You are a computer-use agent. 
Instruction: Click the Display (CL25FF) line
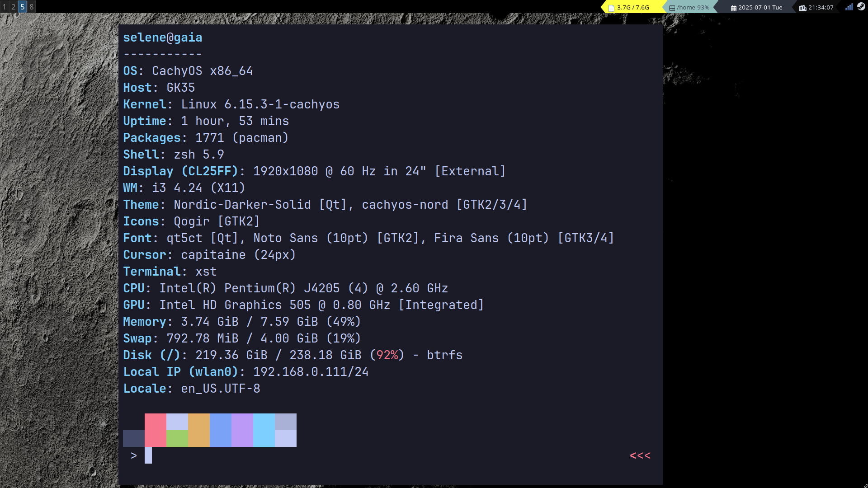314,171
